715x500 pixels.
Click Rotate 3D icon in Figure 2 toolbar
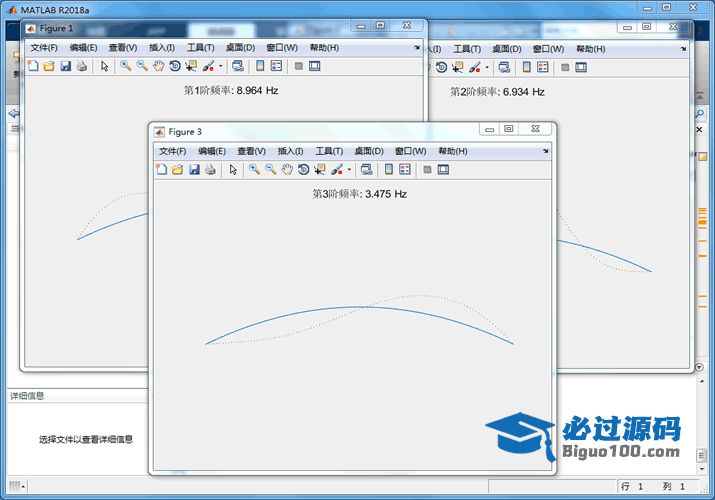(441, 67)
